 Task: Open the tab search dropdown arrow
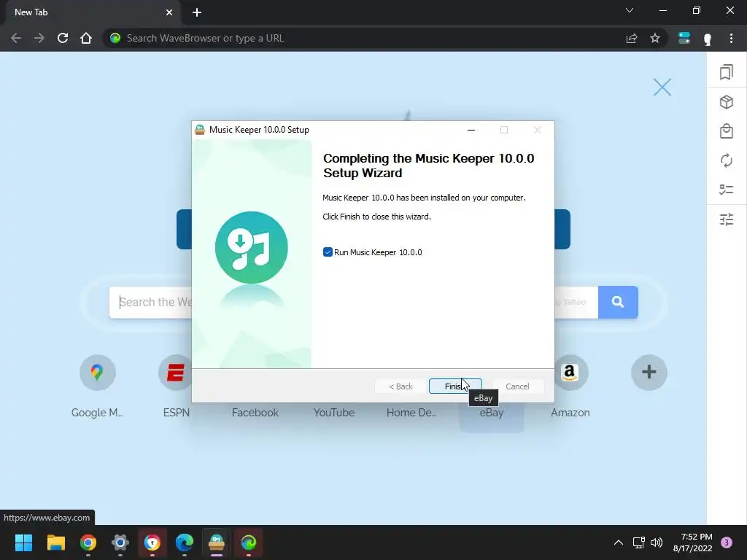point(630,10)
